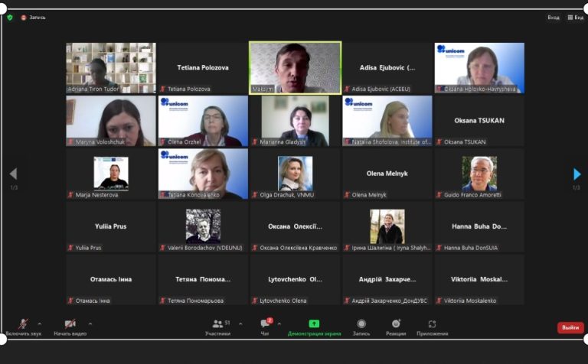
Task: Select Ірина Шалигіна participant tile
Action: (x=387, y=226)
